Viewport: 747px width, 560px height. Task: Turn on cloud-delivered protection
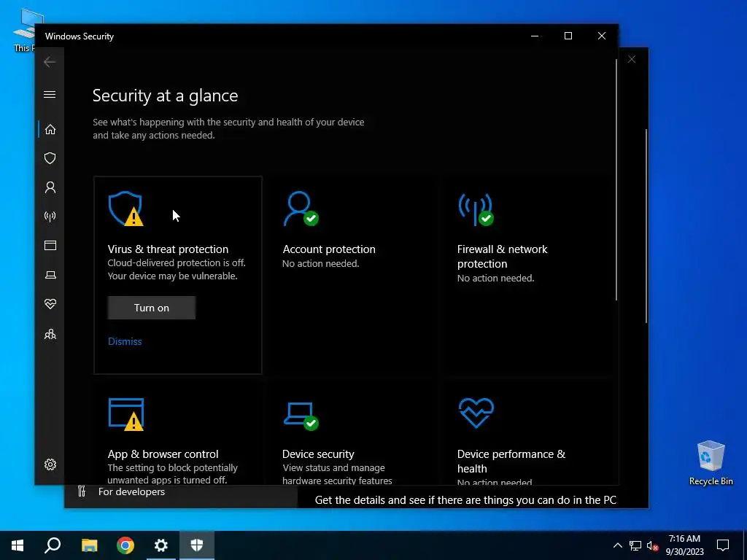(152, 308)
